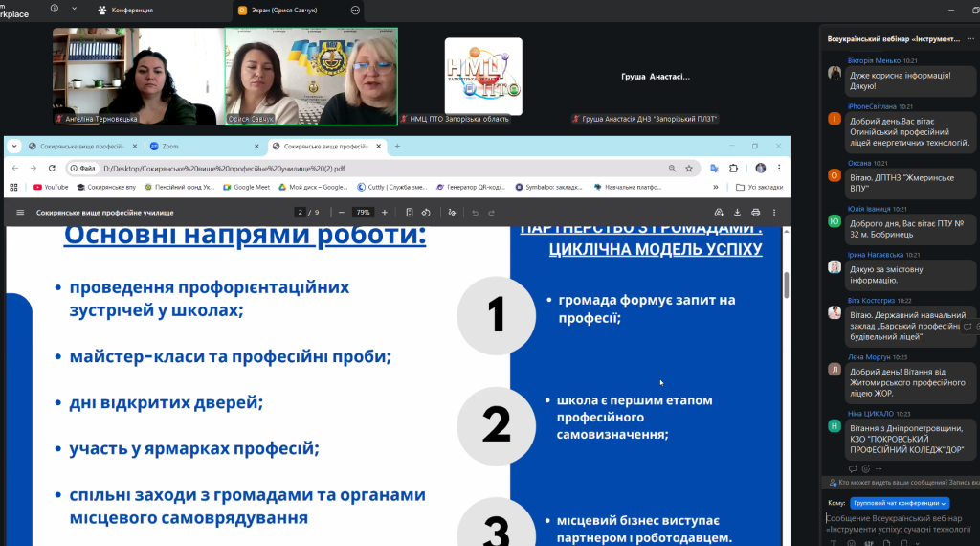This screenshot has height=546, width=980.
Task: Click the chat message input field
Action: coord(898,523)
